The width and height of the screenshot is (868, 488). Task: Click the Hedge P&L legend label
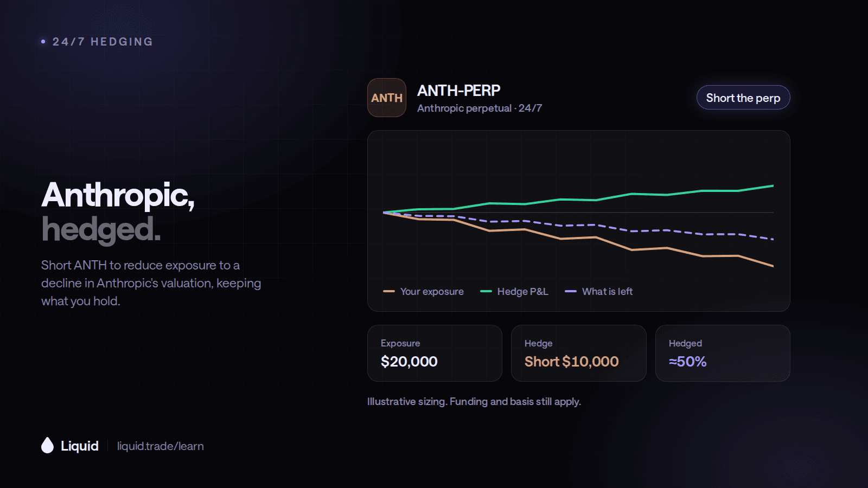523,291
